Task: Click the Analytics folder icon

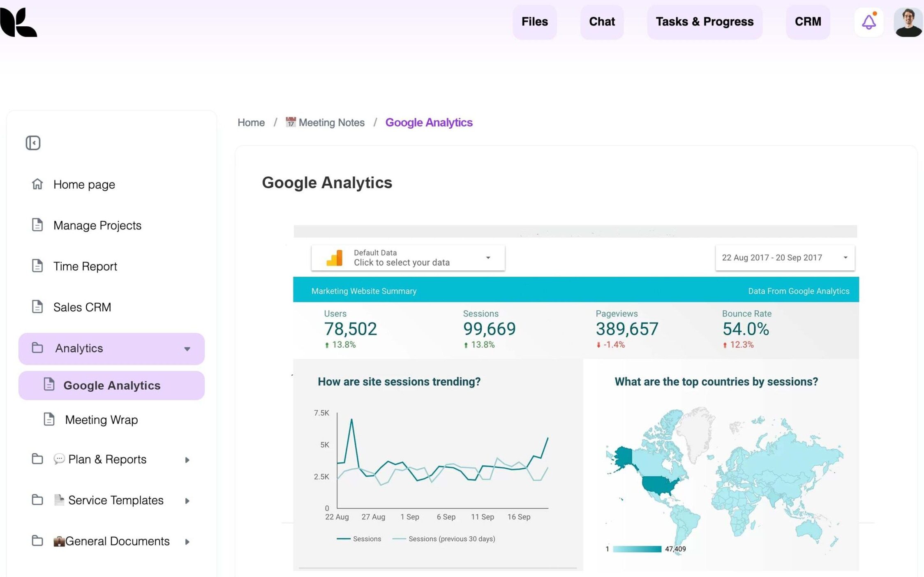Action: [37, 348]
